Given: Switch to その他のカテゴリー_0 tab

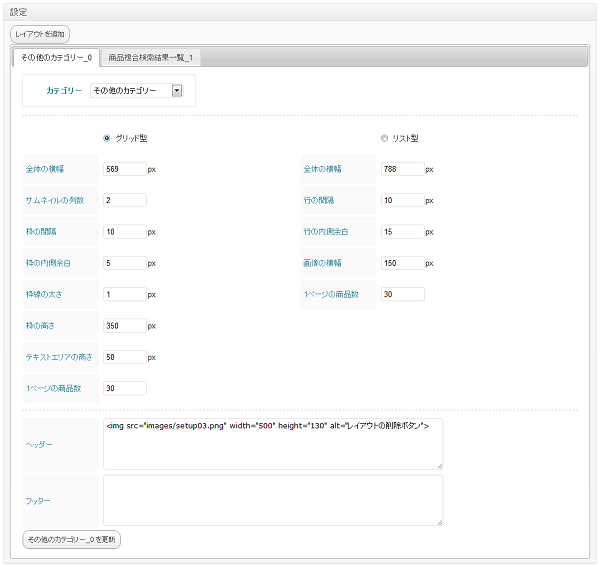Looking at the screenshot, I should 56,58.
